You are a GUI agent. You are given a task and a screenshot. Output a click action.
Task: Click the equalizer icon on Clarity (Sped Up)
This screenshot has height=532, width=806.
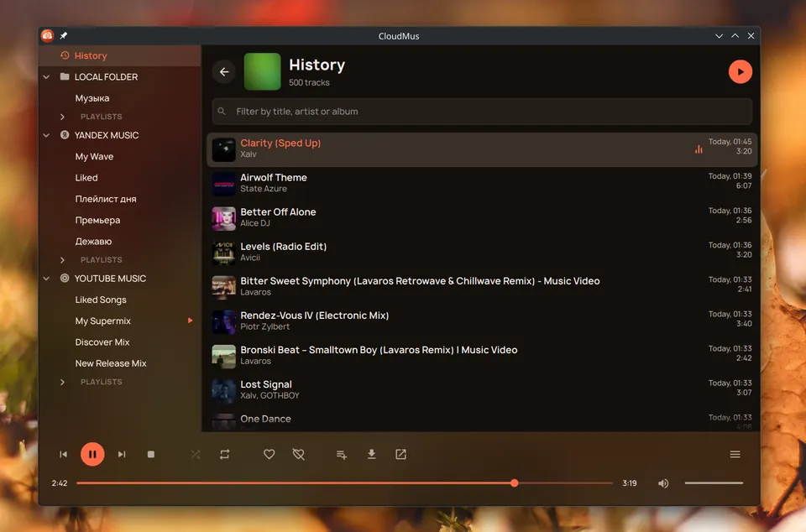[x=699, y=149]
